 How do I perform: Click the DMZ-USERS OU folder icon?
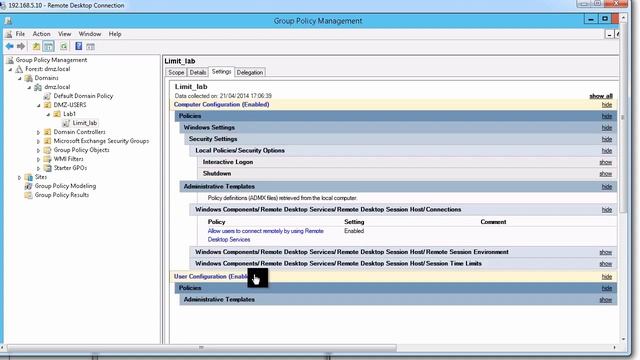click(x=47, y=105)
